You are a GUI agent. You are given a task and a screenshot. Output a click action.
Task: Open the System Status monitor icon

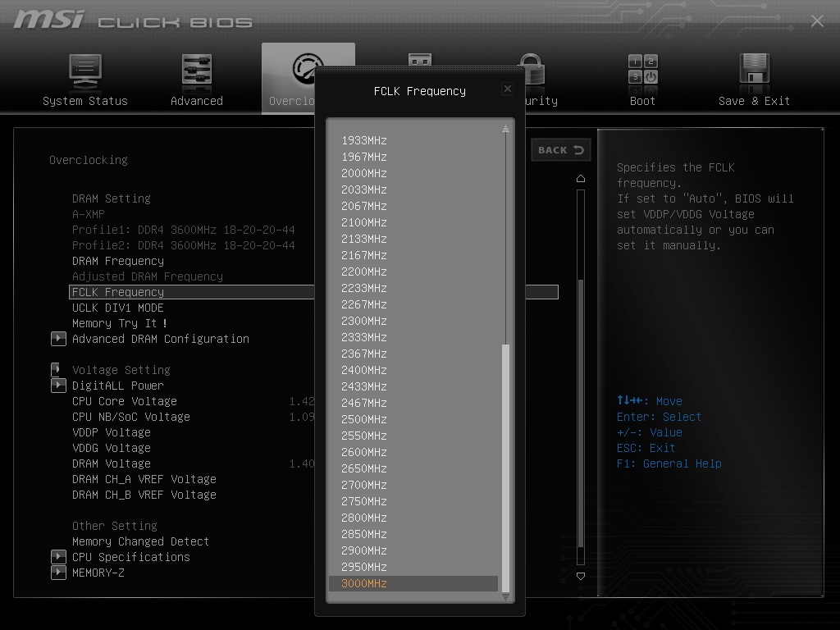click(85, 71)
